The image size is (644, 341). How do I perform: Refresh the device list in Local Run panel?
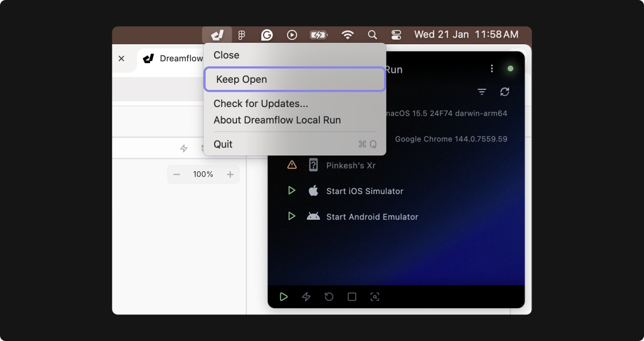[x=505, y=92]
